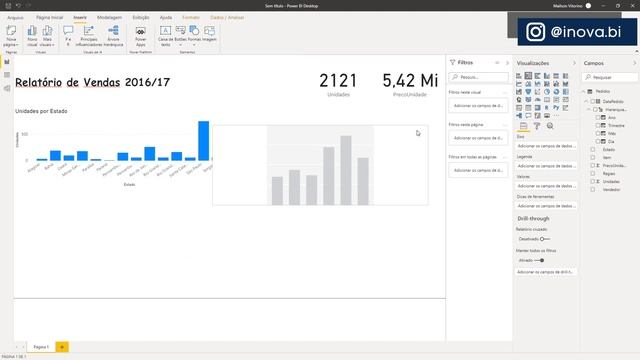Switch to Exibição ribbon tab
Image resolution: width=640 pixels, height=360 pixels.
pos(141,18)
